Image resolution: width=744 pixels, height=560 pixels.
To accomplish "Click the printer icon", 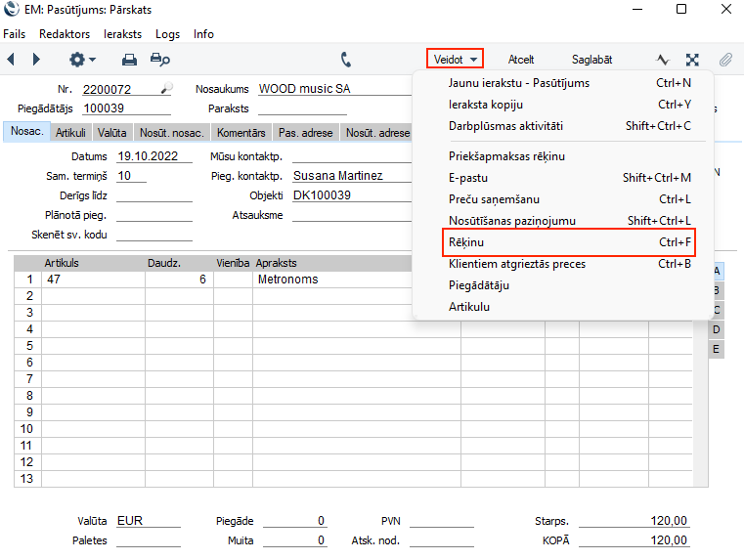I will (x=129, y=60).
